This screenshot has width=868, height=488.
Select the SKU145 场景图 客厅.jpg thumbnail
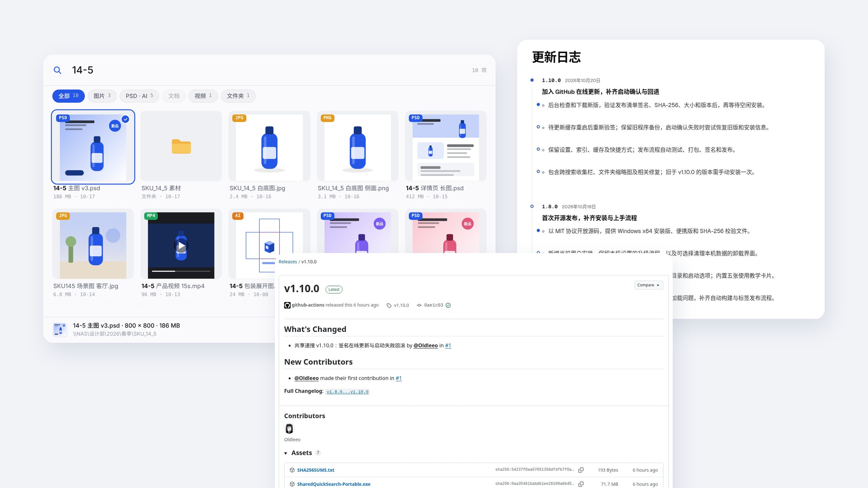[x=93, y=244]
